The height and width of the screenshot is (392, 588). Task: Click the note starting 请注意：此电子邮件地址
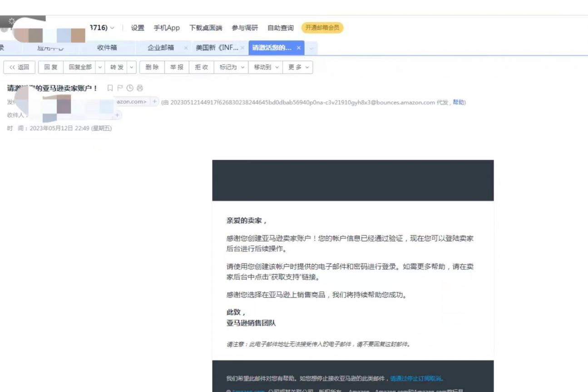pyautogui.click(x=319, y=344)
